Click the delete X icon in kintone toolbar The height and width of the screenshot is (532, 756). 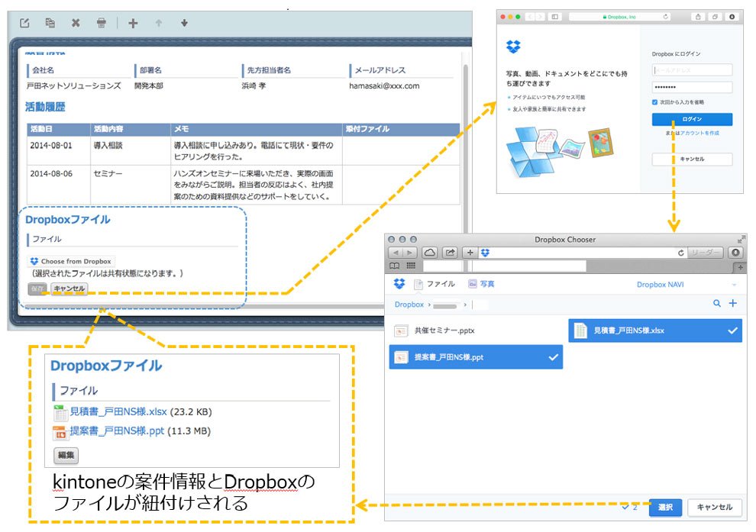[x=76, y=23]
